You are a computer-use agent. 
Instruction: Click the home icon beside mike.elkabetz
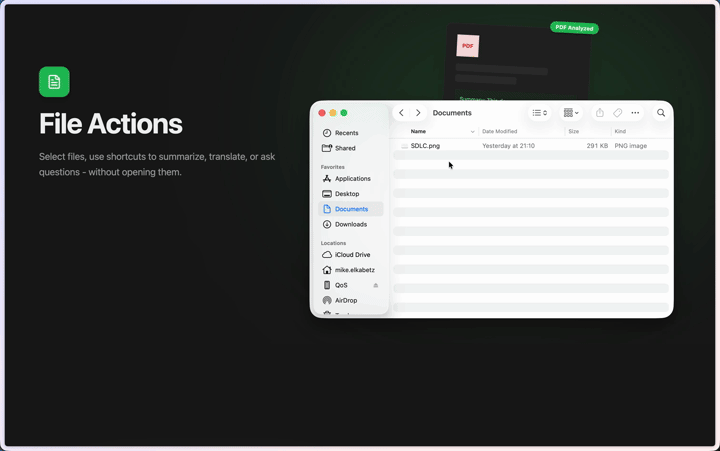(x=327, y=270)
